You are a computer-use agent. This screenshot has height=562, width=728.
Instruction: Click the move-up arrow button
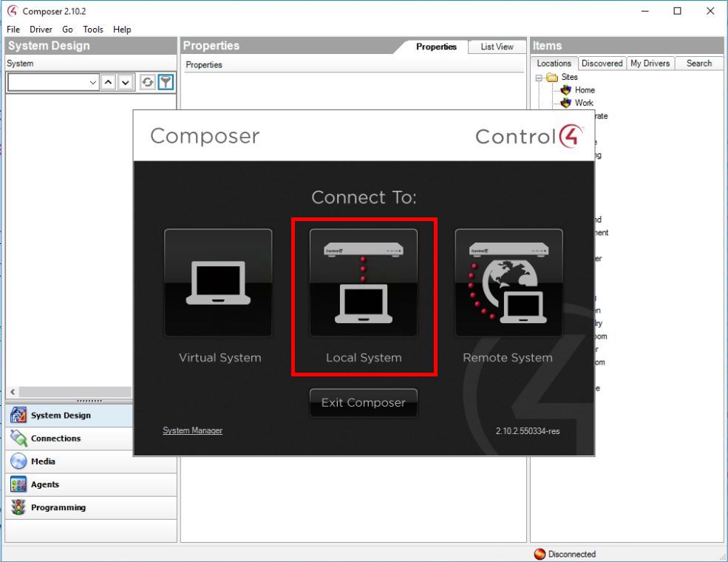pyautogui.click(x=108, y=82)
